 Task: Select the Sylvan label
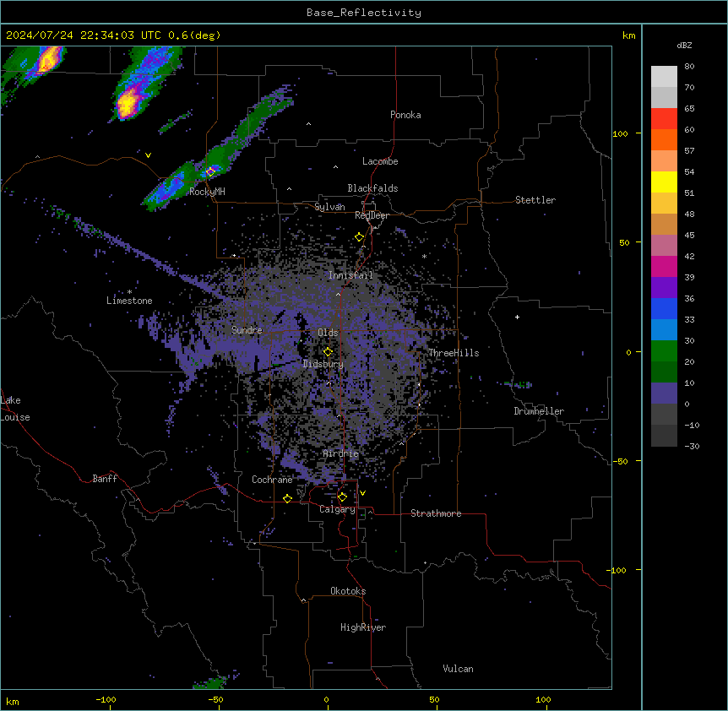[329, 207]
